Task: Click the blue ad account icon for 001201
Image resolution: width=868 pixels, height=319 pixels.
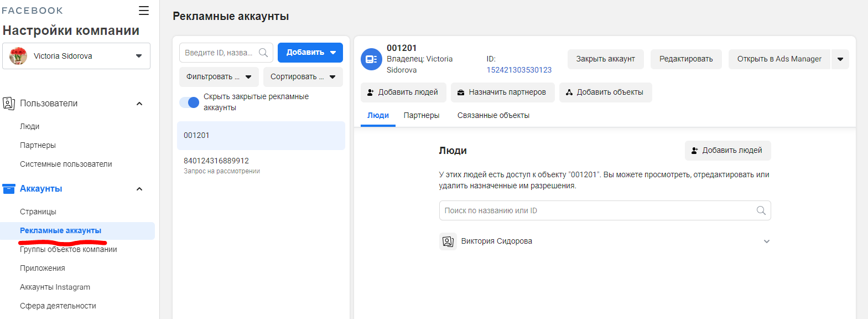Action: [x=372, y=59]
